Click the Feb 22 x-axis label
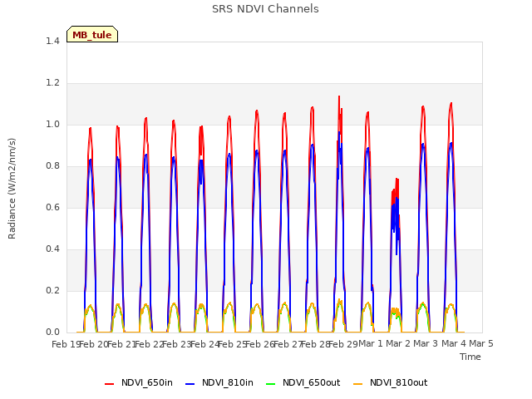532x399 pixels. 150,344
